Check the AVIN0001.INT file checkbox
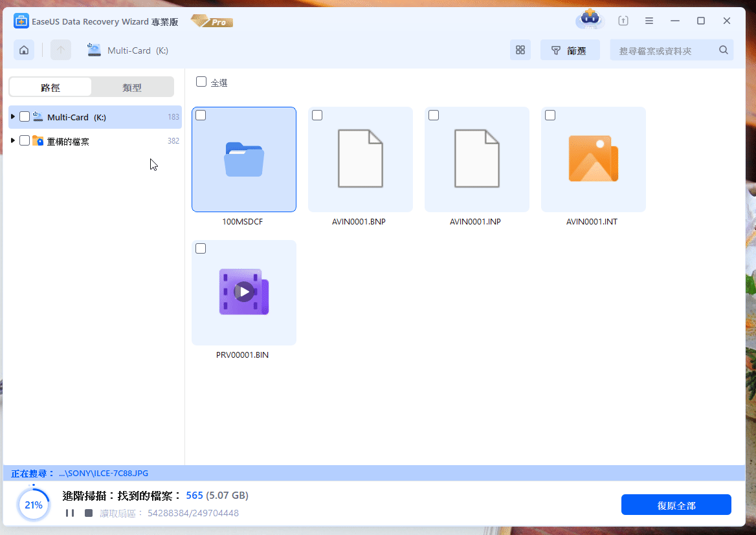Image resolution: width=756 pixels, height=535 pixels. point(550,115)
